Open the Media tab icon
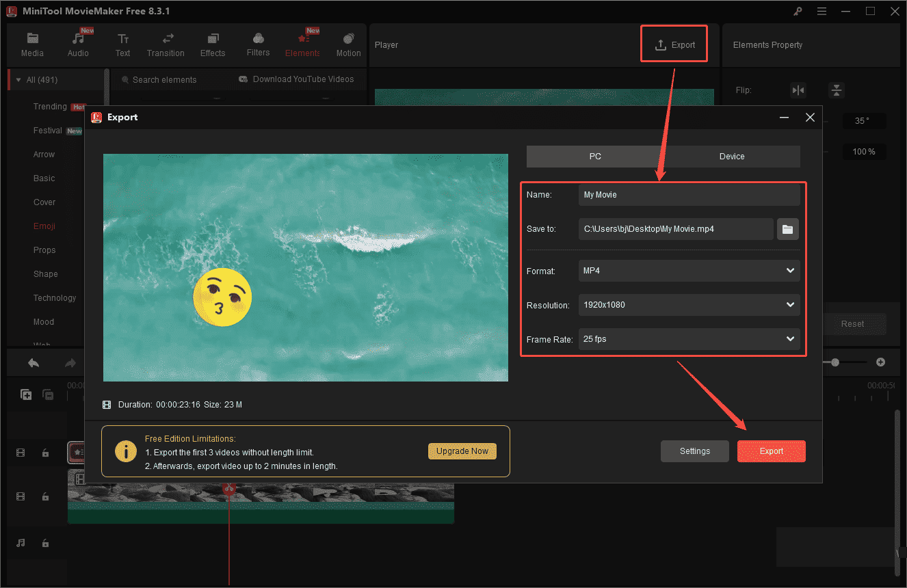Image resolution: width=907 pixels, height=588 pixels. [x=32, y=43]
